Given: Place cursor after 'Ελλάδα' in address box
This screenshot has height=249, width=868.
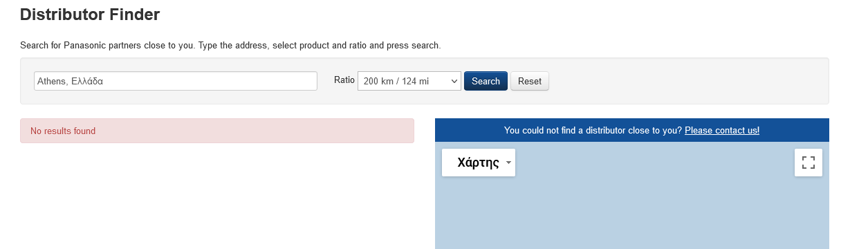Looking at the screenshot, I should [x=105, y=81].
